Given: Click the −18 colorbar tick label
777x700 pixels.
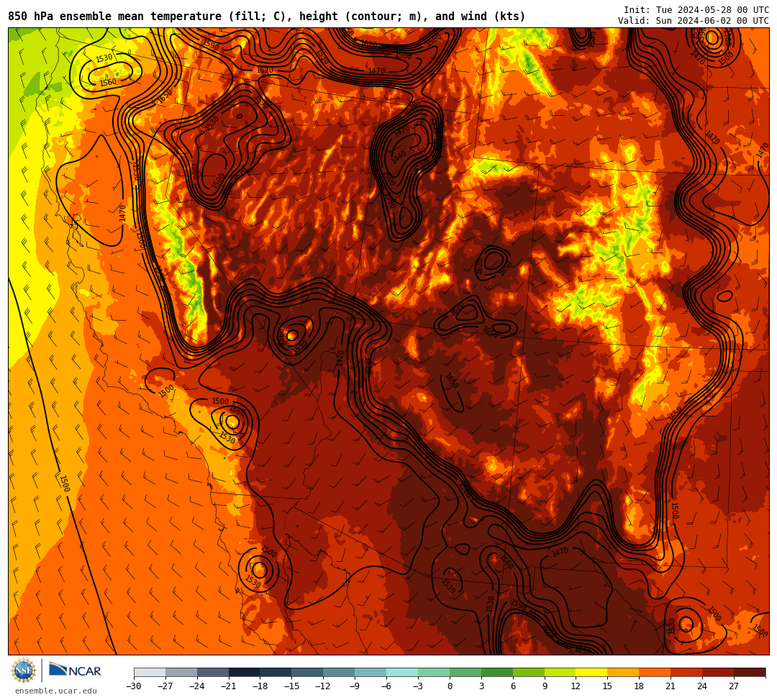Looking at the screenshot, I should 260,686.
